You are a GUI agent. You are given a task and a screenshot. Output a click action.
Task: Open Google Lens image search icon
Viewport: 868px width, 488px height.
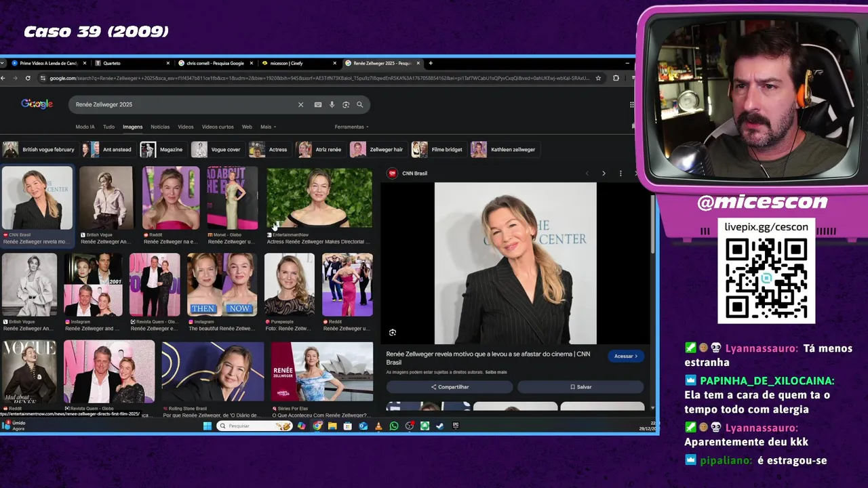(x=346, y=104)
